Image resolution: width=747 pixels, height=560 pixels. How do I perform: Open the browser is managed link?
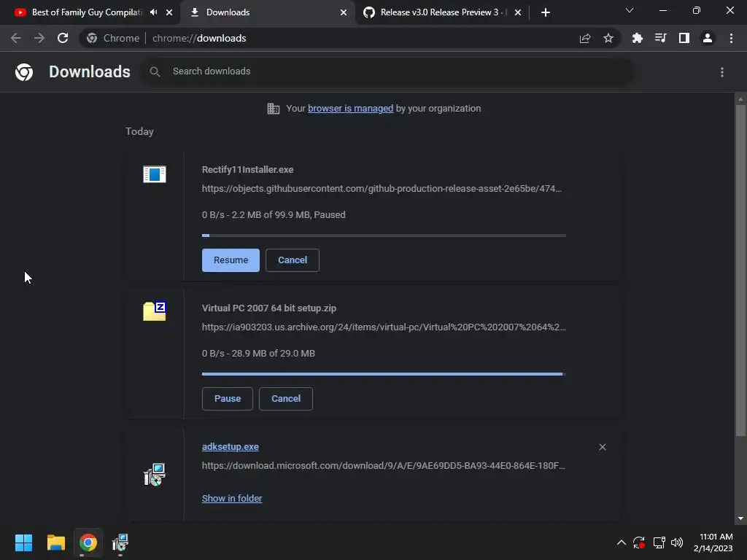point(351,109)
